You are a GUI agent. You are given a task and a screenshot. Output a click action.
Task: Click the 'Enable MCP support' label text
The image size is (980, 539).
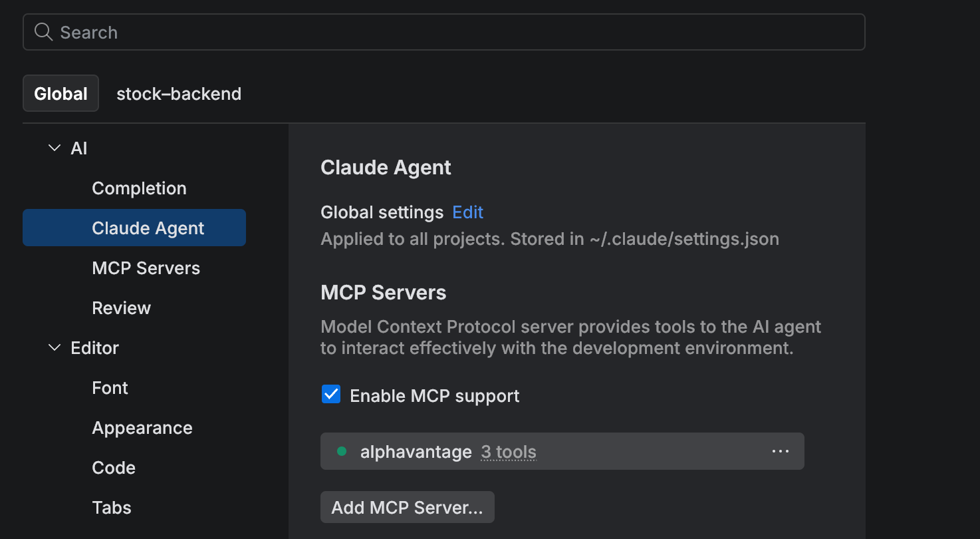pos(435,396)
